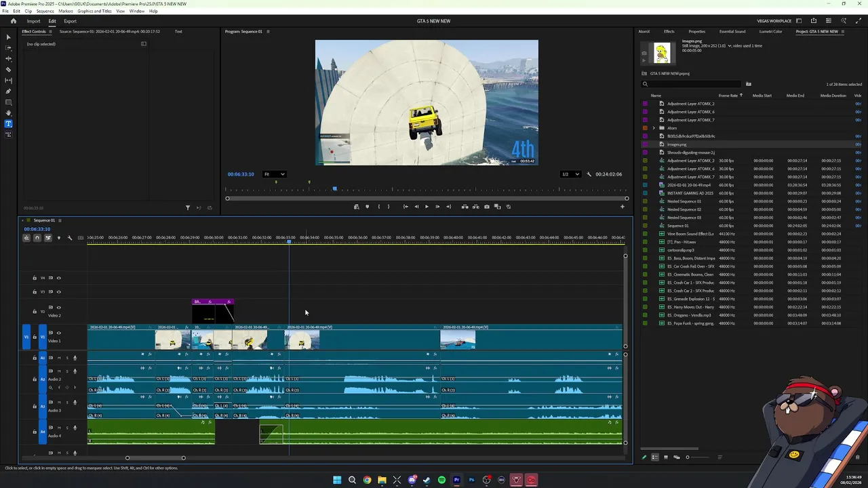Open Program: Sequence 01 panel menu
This screenshot has height=488, width=868.
[x=268, y=31]
